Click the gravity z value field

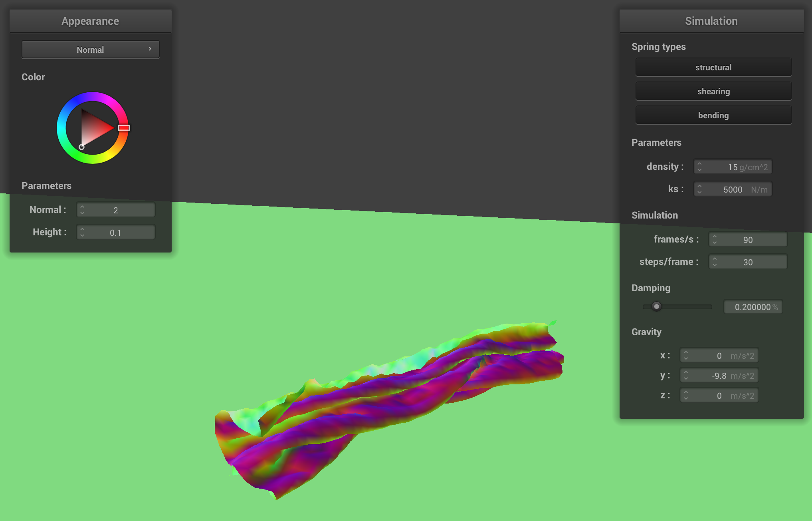point(719,396)
